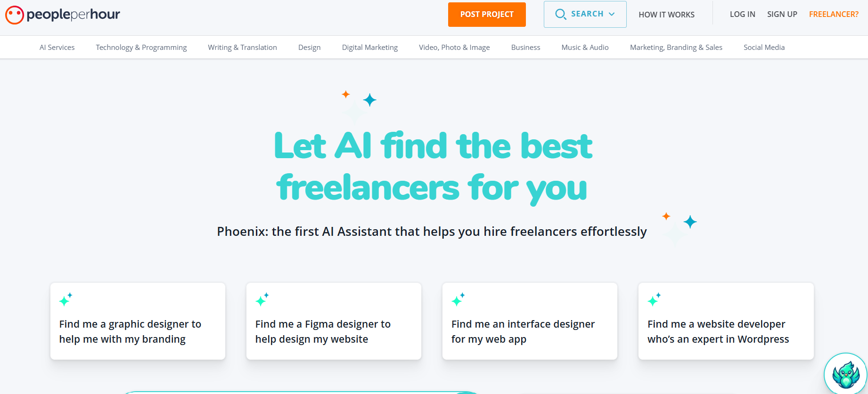Click the Post Project button
The height and width of the screenshot is (394, 868).
point(487,14)
